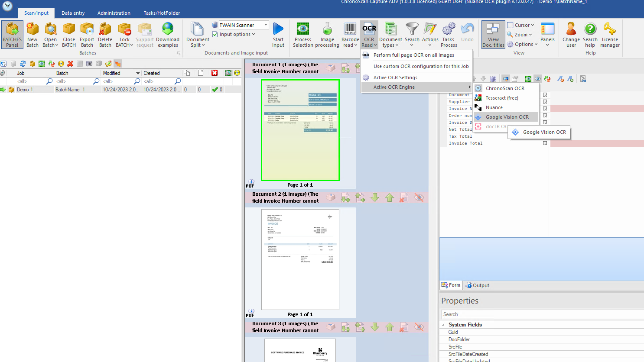Click the Delete Batch icon
Image resolution: width=644 pixels, height=362 pixels.
105,29
